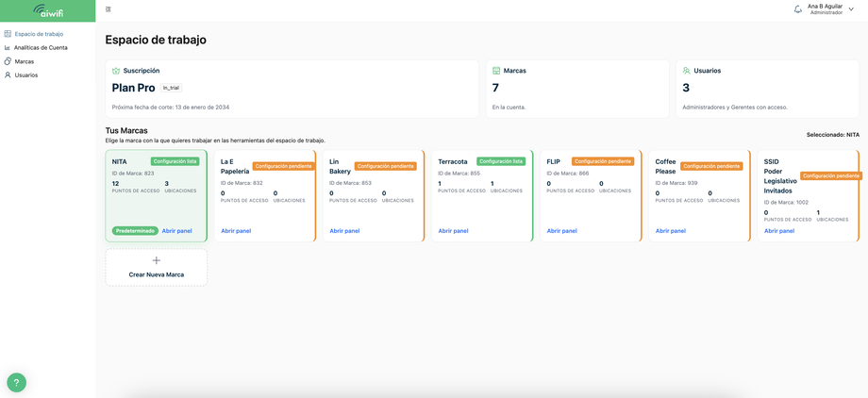The image size is (868, 398).
Task: Click the Tus Marcas heading
Action: point(126,131)
